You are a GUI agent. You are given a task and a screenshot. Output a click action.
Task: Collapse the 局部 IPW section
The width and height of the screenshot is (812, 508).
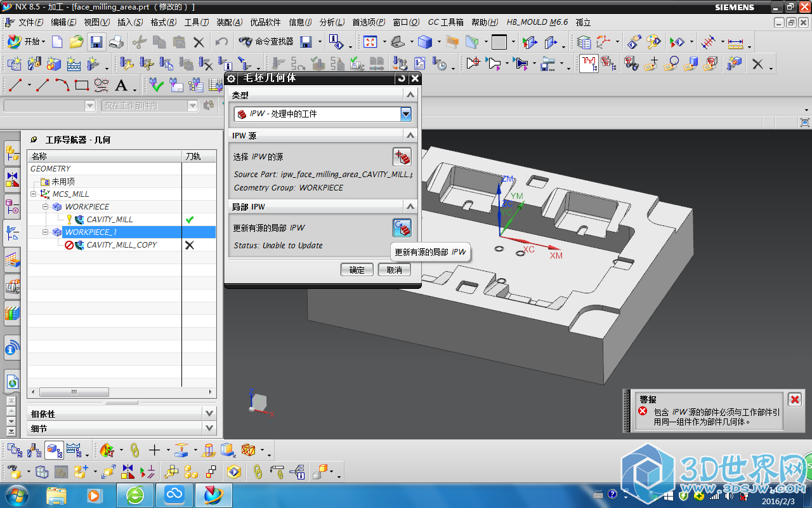pos(410,206)
